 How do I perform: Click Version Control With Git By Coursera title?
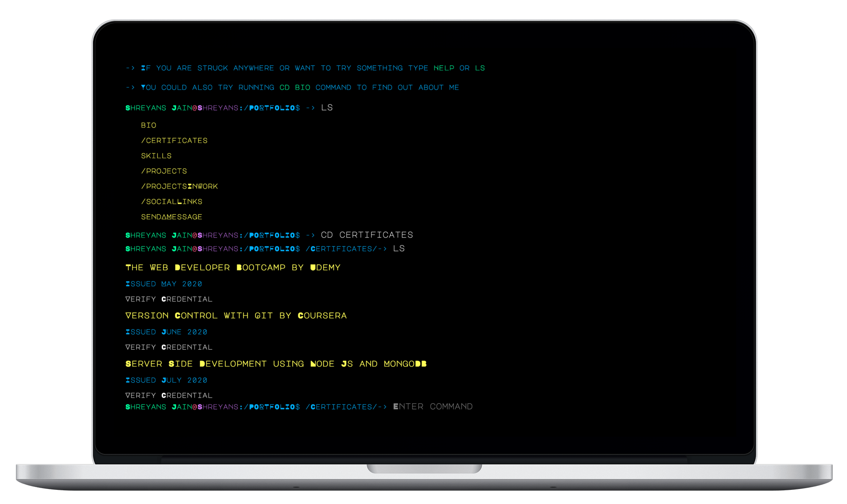(x=236, y=316)
